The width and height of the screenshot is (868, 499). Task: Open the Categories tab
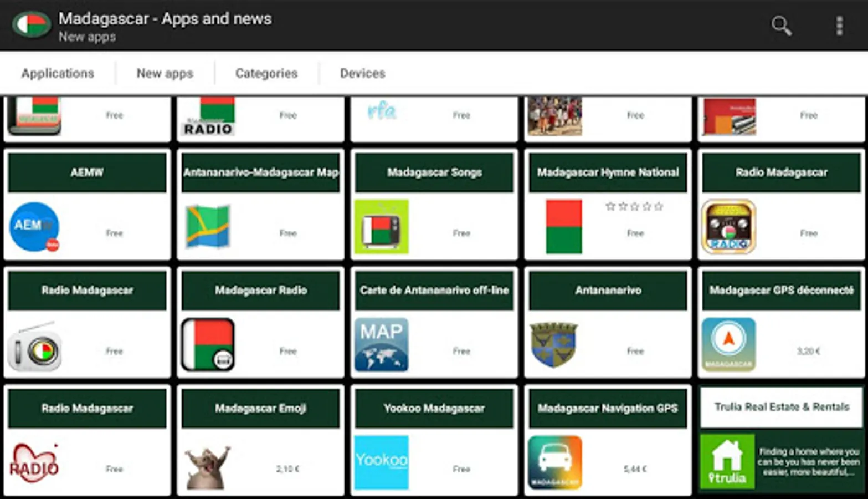coord(266,73)
